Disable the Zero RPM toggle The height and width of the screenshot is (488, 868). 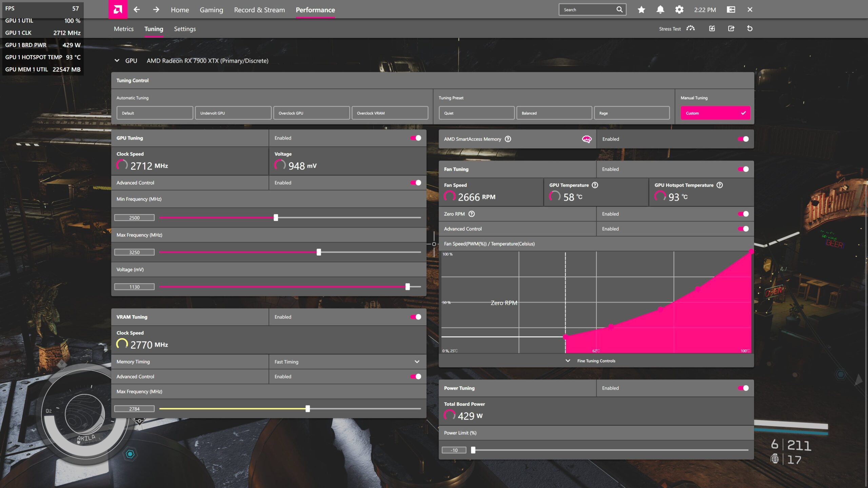tap(743, 214)
